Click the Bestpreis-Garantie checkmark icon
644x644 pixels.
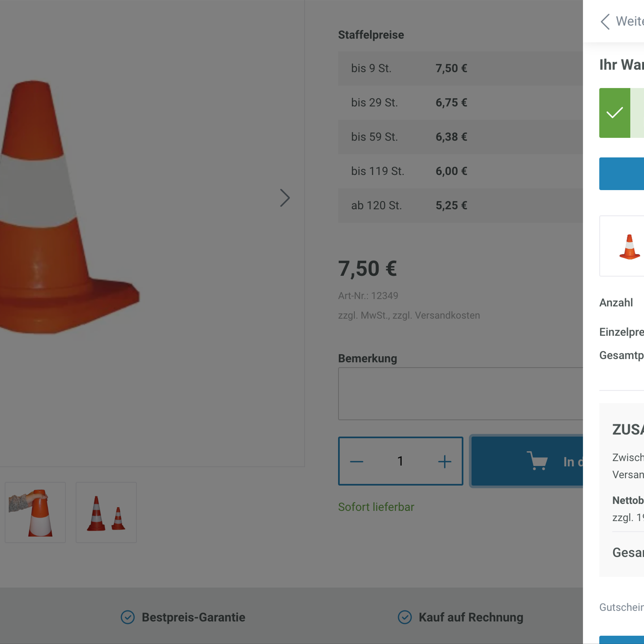point(128,617)
